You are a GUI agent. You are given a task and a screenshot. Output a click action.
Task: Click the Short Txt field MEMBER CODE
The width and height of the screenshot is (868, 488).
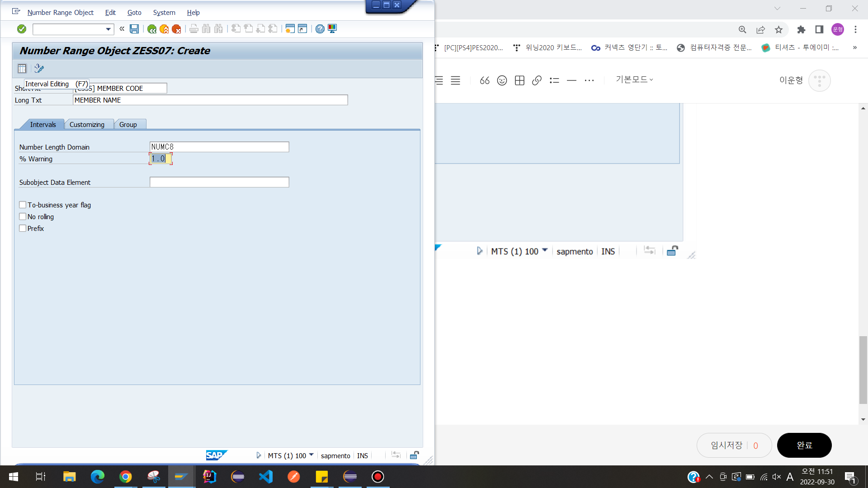120,89
